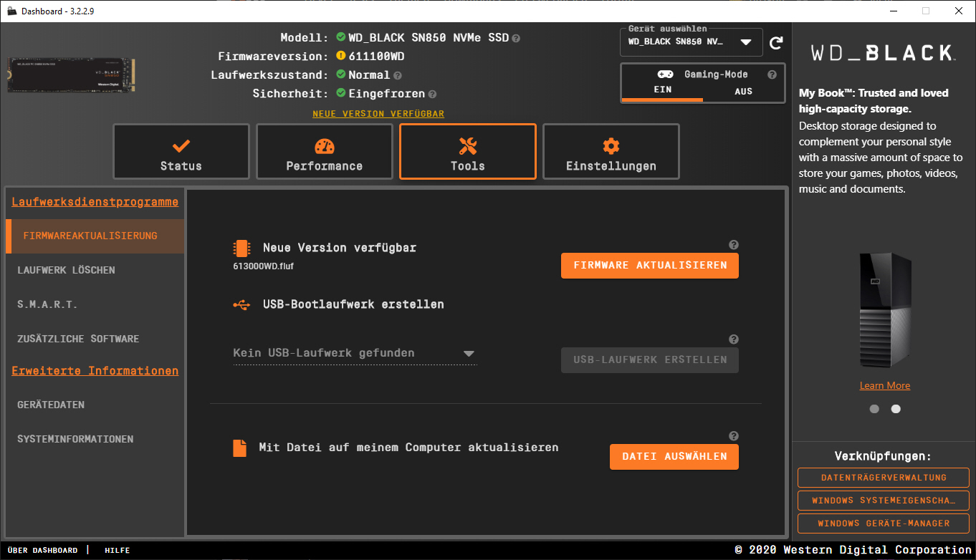Click the yellow firmware version warning icon
The width and height of the screenshot is (976, 560).
click(x=341, y=56)
